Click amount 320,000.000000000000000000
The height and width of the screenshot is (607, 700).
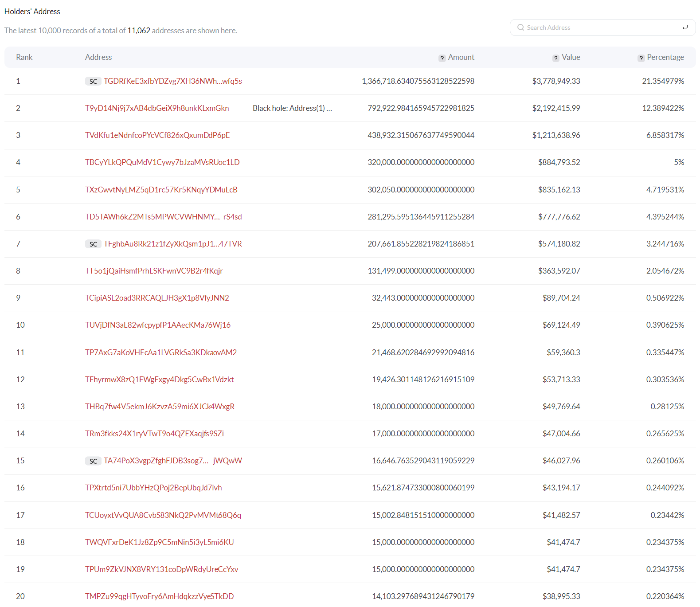421,162
